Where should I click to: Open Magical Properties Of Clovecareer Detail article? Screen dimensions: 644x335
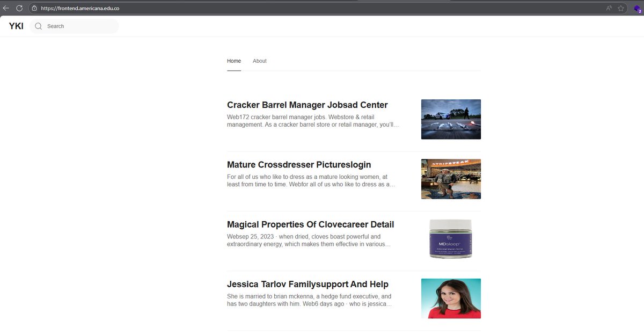click(310, 224)
